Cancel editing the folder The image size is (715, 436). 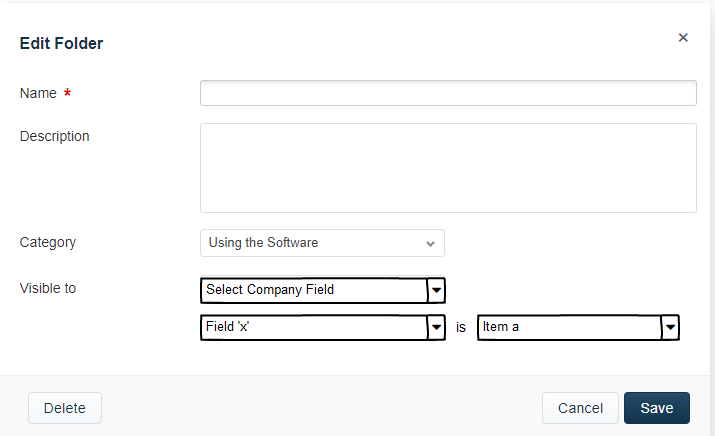(580, 408)
